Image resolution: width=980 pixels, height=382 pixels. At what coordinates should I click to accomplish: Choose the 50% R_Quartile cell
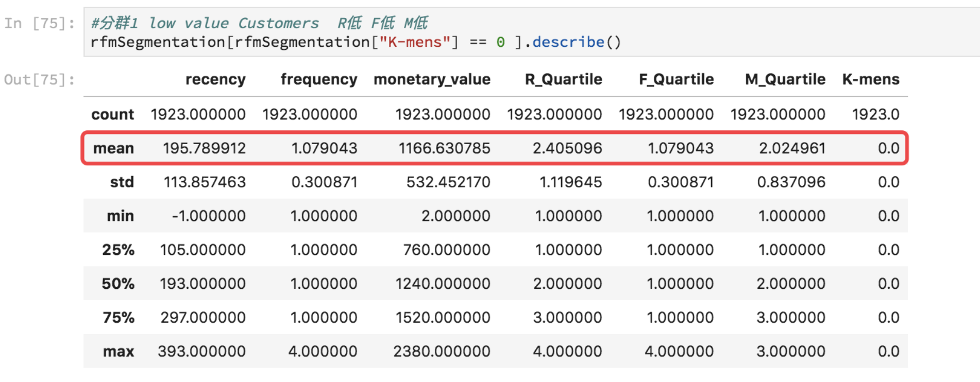pos(567,284)
